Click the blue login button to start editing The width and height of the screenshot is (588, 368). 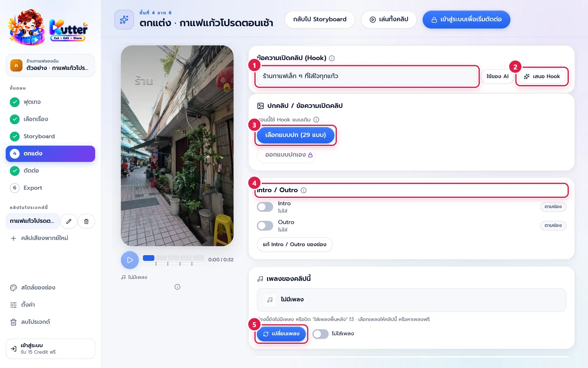[x=466, y=20]
